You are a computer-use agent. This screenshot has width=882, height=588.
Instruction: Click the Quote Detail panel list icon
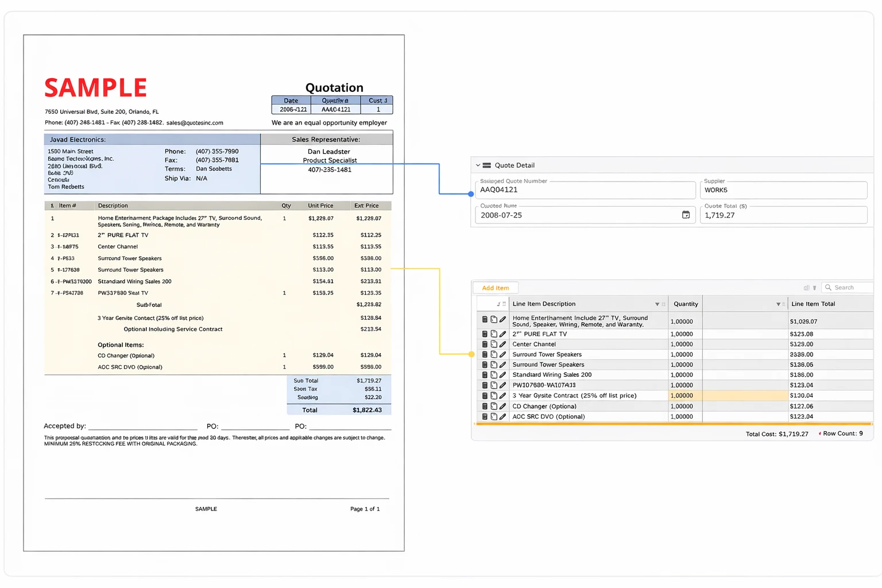point(486,165)
